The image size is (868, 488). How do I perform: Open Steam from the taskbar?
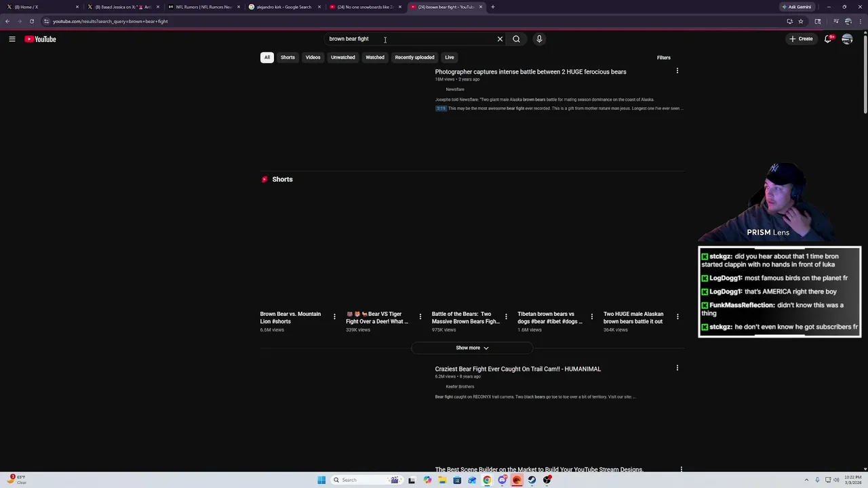click(532, 480)
